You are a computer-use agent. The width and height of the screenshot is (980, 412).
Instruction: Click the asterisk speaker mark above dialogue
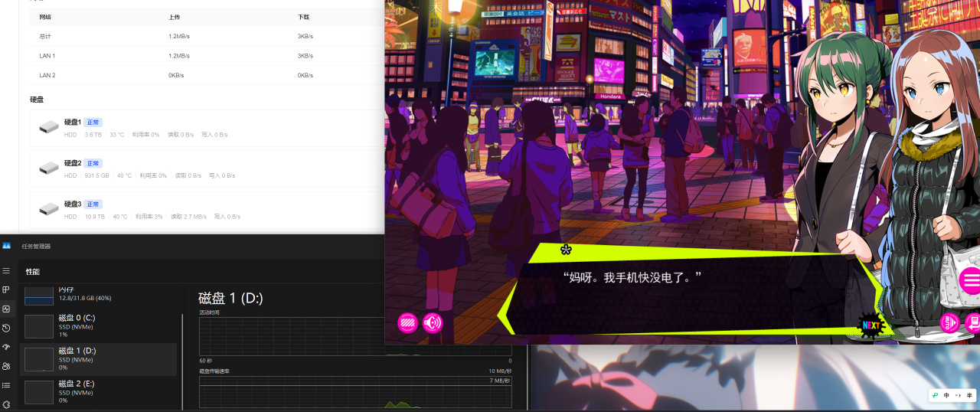[566, 249]
